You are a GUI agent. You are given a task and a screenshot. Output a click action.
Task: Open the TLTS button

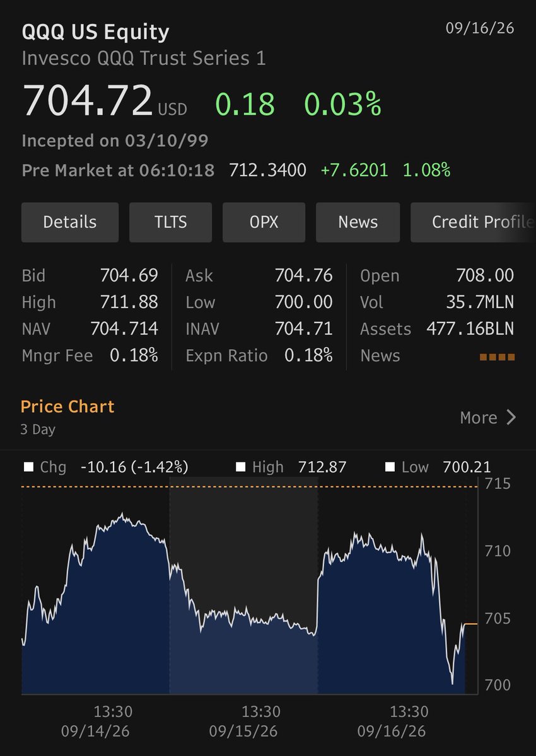point(170,222)
